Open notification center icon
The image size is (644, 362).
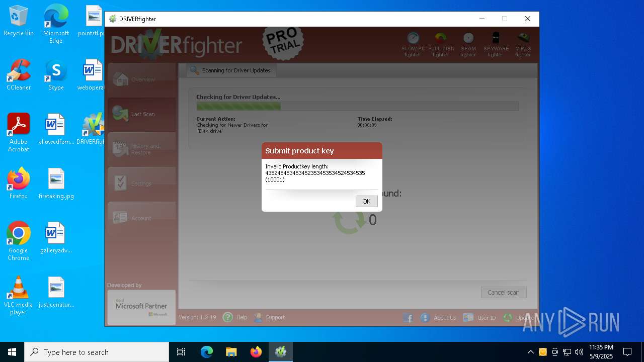coord(627,352)
